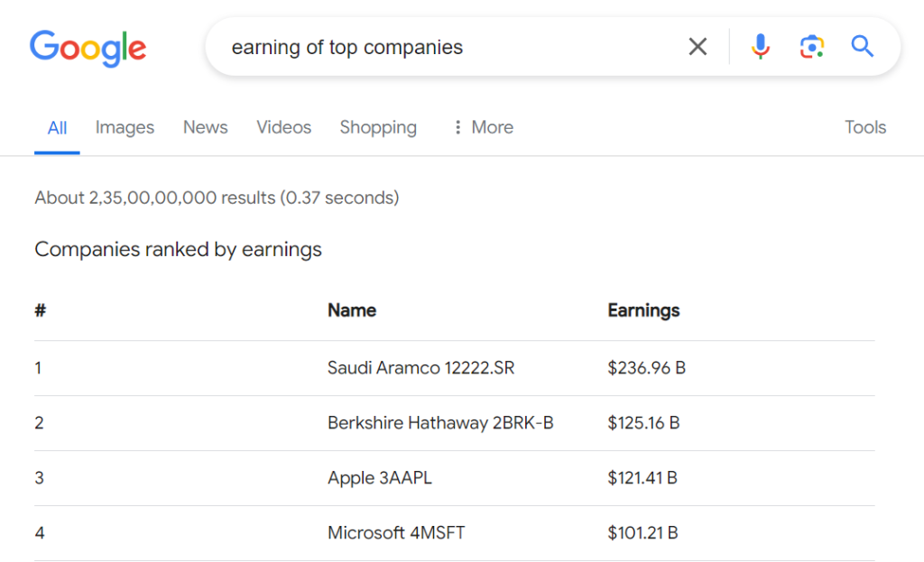The height and width of the screenshot is (562, 924).
Task: Click the Saudi Aramco row name
Action: (x=420, y=368)
